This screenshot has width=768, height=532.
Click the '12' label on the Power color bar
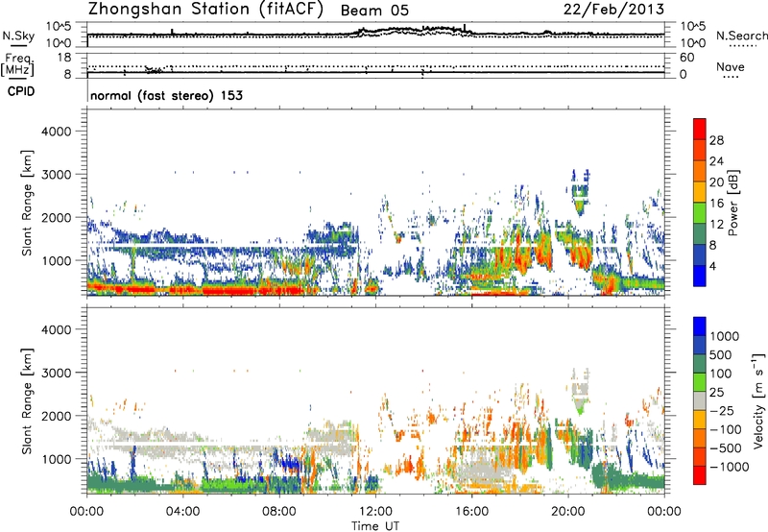click(716, 225)
